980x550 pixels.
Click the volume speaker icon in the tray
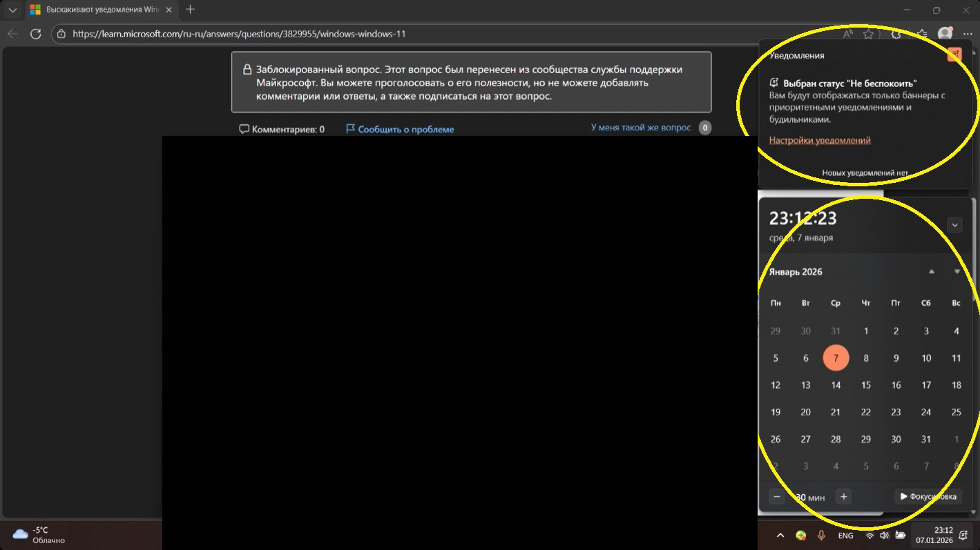tap(884, 536)
